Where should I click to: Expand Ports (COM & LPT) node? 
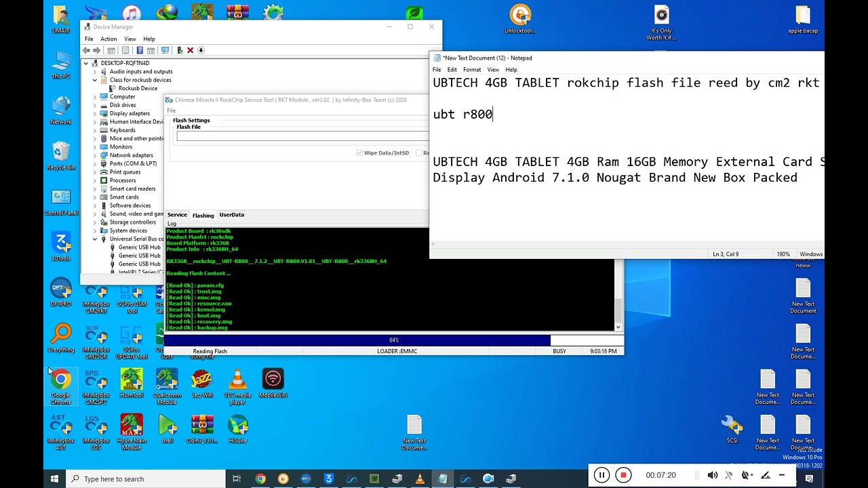pyautogui.click(x=95, y=163)
